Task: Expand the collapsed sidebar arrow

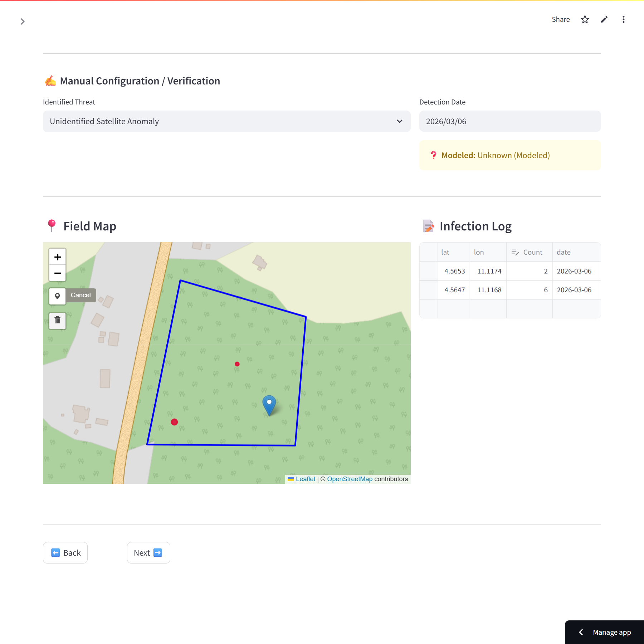Action: point(23,21)
